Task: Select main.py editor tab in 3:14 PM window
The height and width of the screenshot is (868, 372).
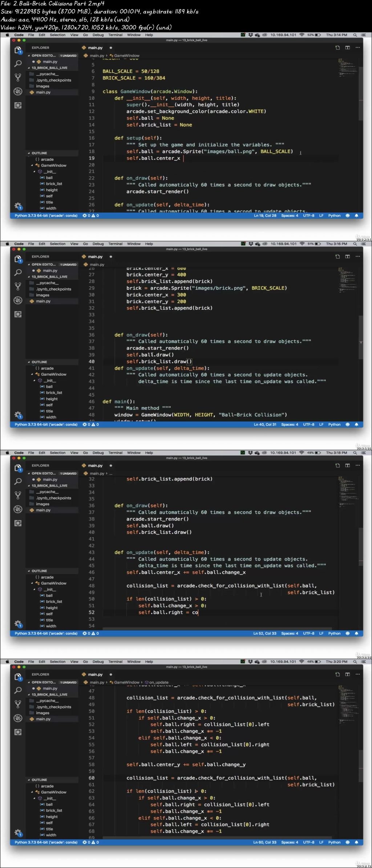Action: 96,48
